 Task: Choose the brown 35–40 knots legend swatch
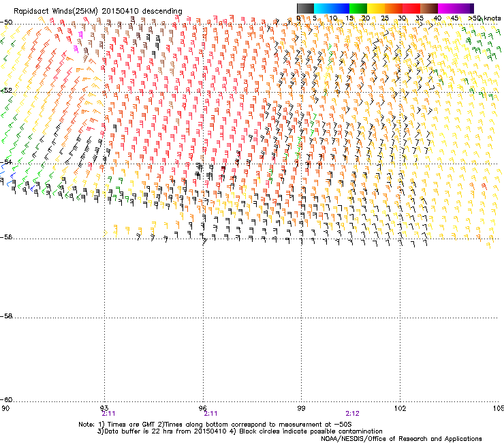point(429,8)
